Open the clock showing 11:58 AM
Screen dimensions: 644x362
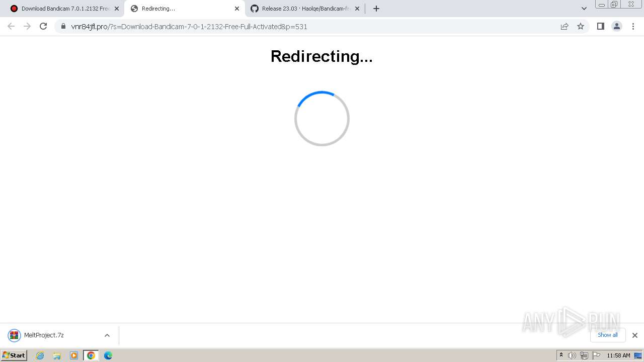pyautogui.click(x=618, y=355)
